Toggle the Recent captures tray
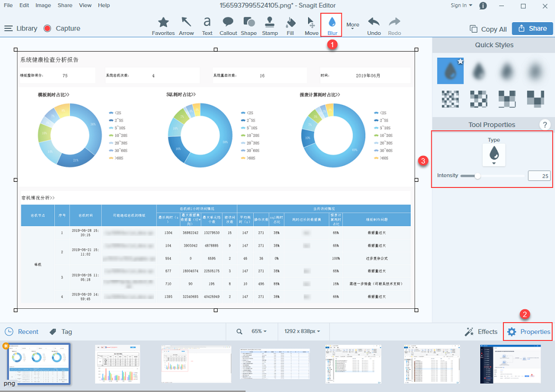Image resolution: width=555 pixels, height=392 pixels. [x=22, y=332]
